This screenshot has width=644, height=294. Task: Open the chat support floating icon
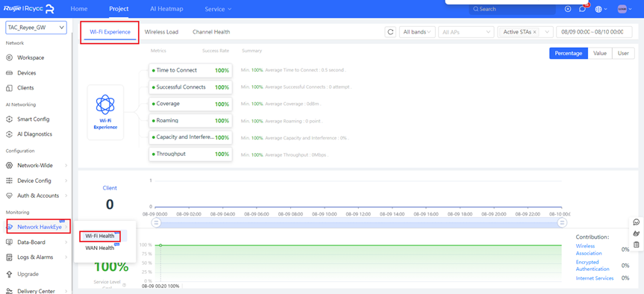637,222
